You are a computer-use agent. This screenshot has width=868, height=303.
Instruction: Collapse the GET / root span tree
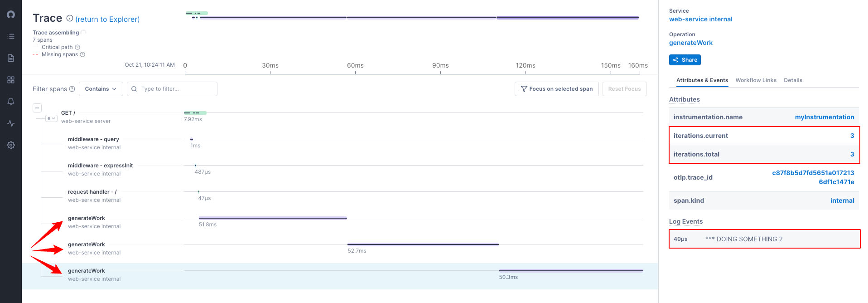click(37, 108)
